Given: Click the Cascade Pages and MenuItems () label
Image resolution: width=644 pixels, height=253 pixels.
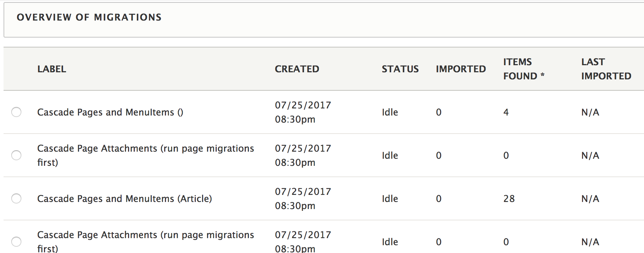Looking at the screenshot, I should [x=110, y=112].
